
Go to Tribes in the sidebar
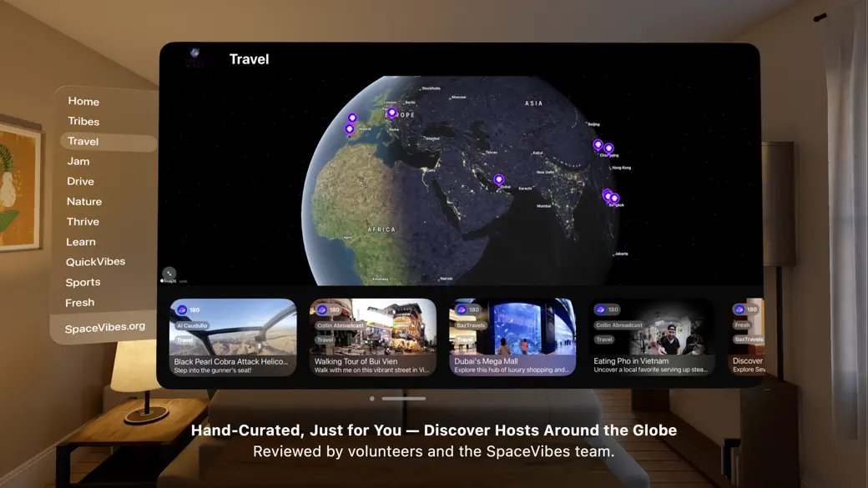point(83,121)
